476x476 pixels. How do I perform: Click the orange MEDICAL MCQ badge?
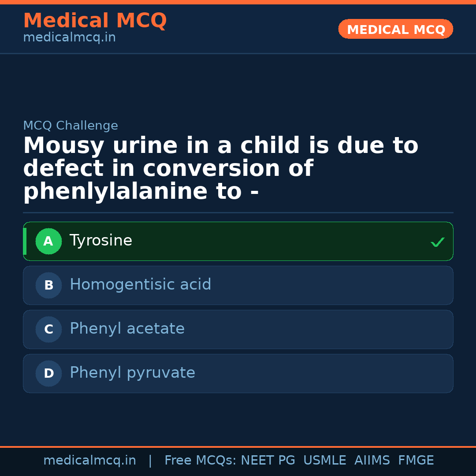tap(395, 30)
